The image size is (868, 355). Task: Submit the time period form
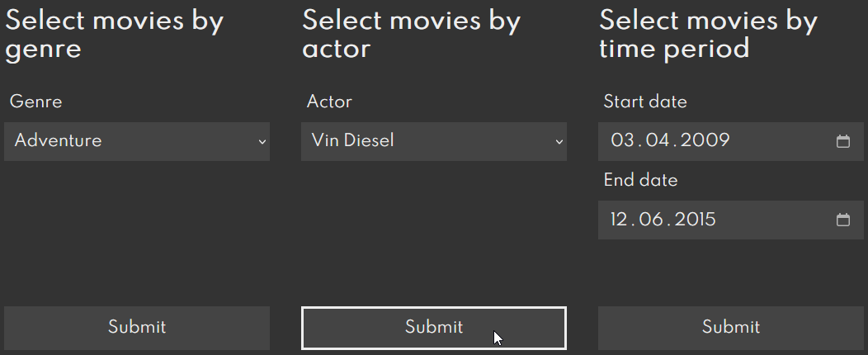731,328
